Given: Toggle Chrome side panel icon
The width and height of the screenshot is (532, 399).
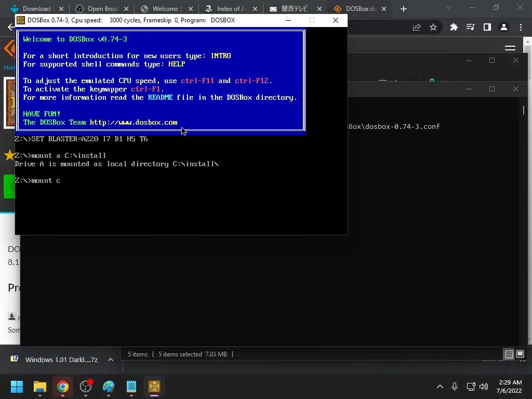Looking at the screenshot, I should click(487, 27).
